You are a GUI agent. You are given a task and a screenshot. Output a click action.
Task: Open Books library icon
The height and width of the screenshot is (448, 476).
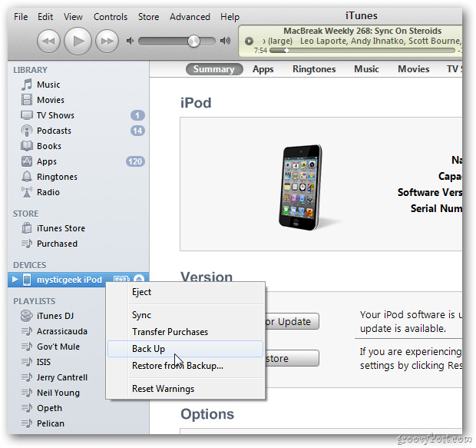point(27,146)
